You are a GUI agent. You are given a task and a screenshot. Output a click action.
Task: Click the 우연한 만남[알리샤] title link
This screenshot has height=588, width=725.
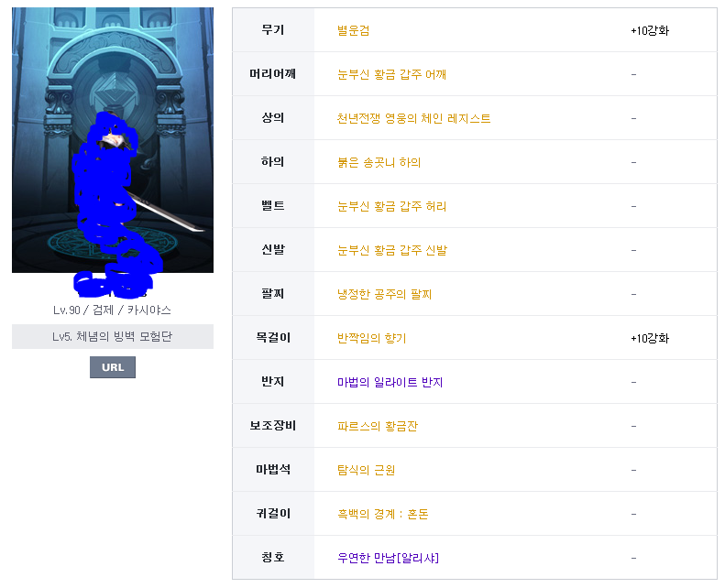pos(388,558)
